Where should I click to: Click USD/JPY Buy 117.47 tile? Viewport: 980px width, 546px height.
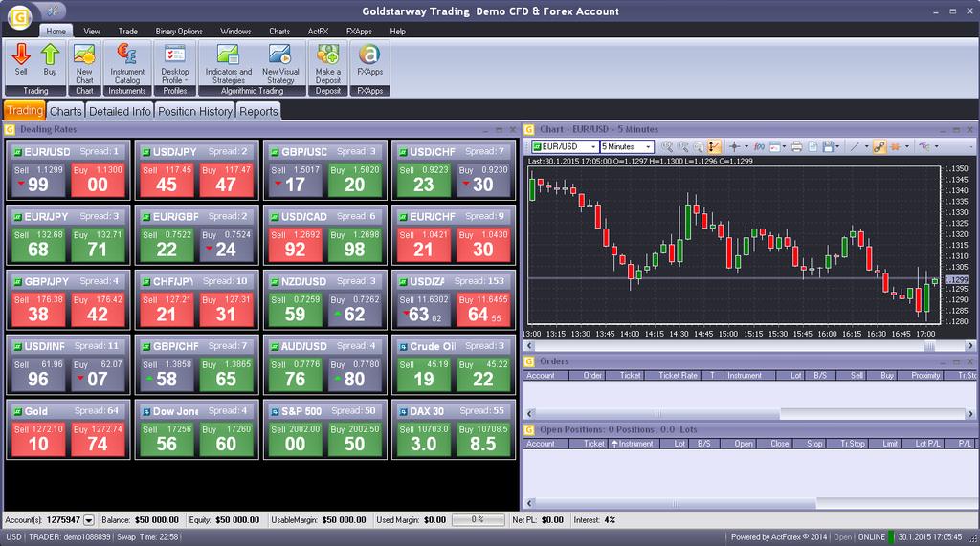point(226,180)
